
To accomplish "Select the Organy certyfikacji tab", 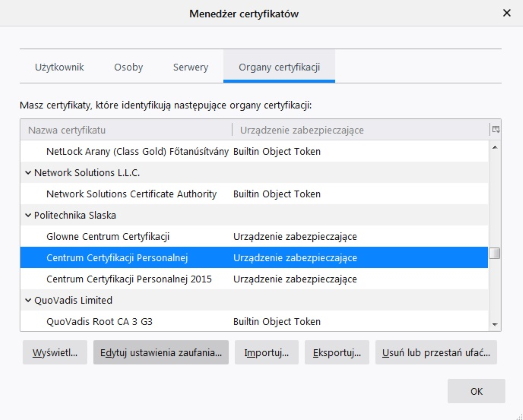I will 279,67.
